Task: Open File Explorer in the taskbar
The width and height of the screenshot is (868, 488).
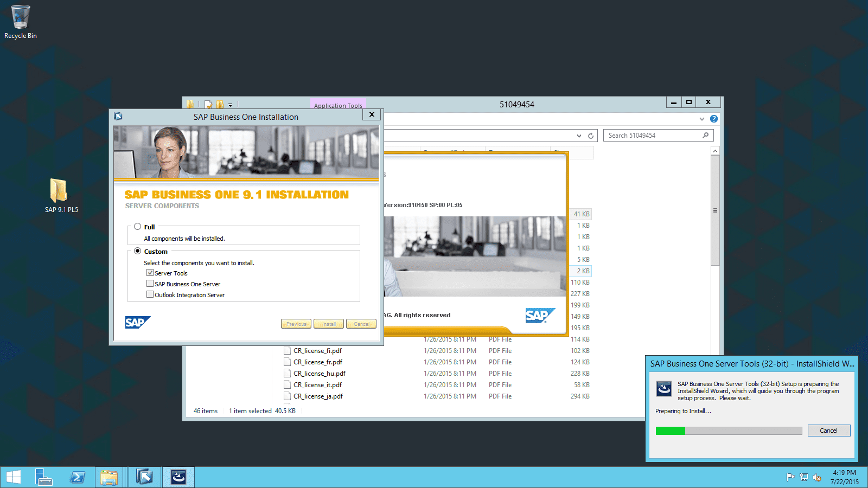Action: point(109,477)
